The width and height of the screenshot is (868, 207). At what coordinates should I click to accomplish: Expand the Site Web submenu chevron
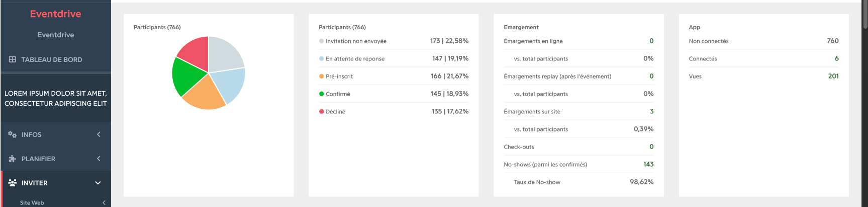(x=104, y=203)
